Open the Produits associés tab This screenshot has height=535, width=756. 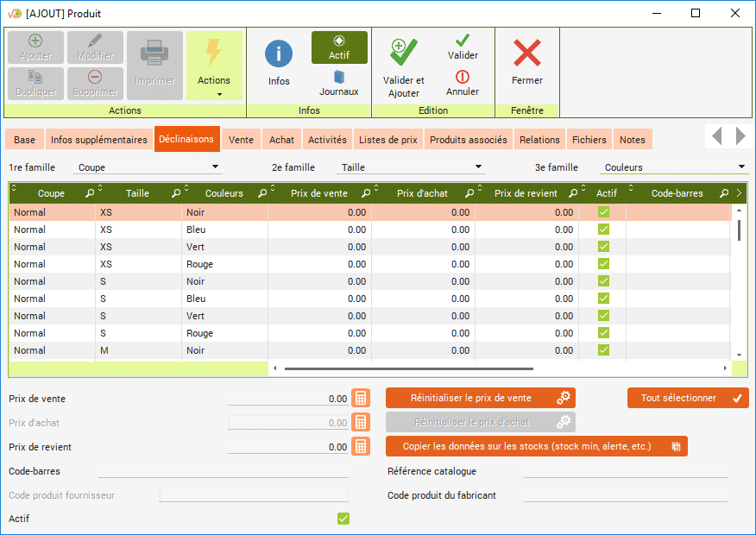(x=468, y=140)
